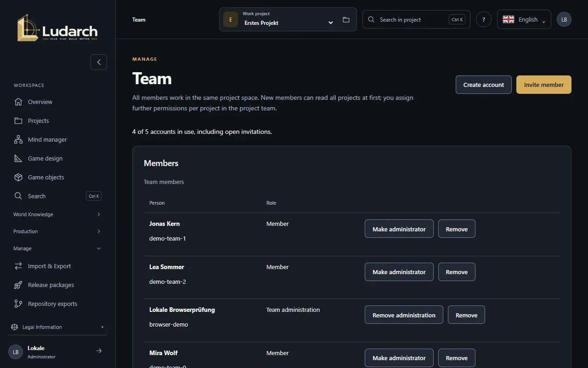Viewport: 588px width, 368px height.
Task: Make Jonas Kern an administrator
Action: (399, 229)
